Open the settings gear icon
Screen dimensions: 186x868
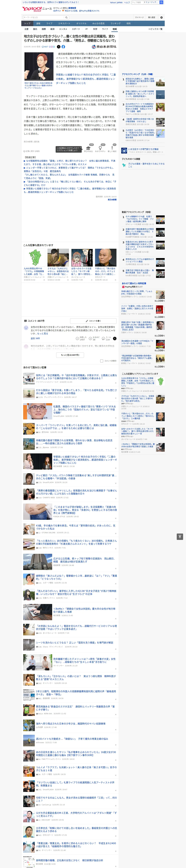click(161, 18)
